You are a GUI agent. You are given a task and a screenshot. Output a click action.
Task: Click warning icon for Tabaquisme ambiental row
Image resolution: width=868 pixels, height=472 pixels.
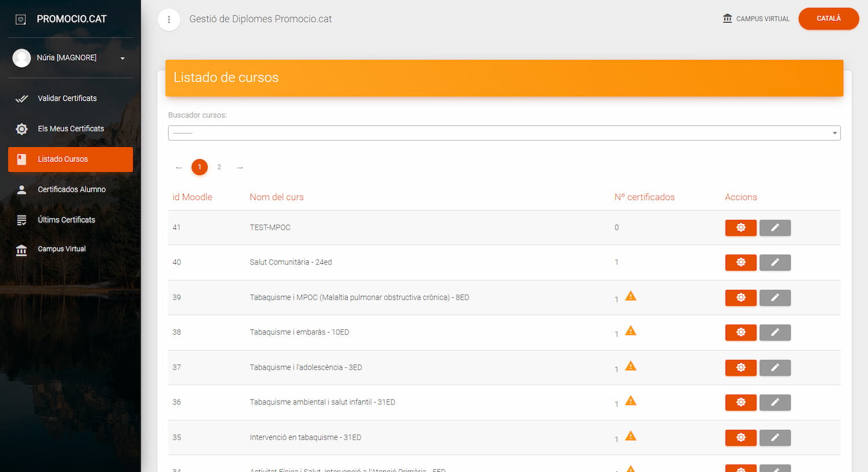click(631, 401)
